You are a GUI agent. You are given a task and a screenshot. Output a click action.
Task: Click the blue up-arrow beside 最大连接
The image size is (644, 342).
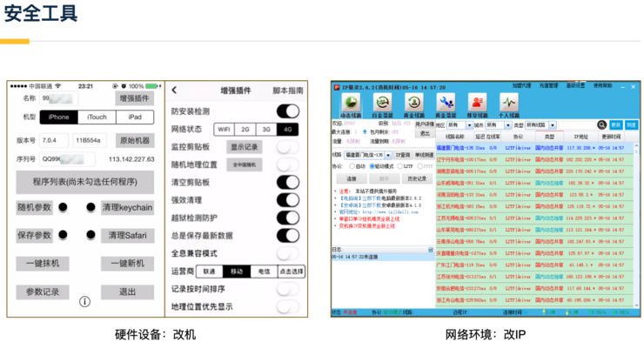tap(365, 132)
